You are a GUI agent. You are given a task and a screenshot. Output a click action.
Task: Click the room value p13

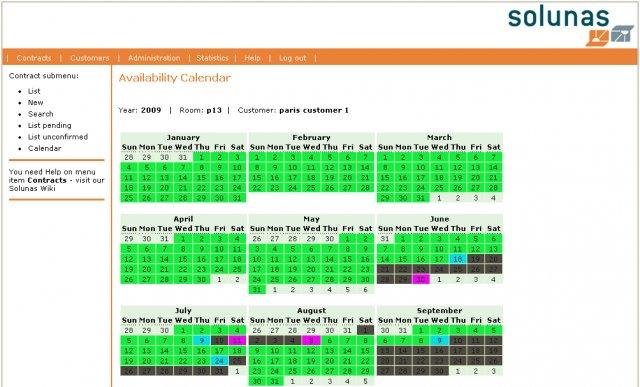[214, 110]
